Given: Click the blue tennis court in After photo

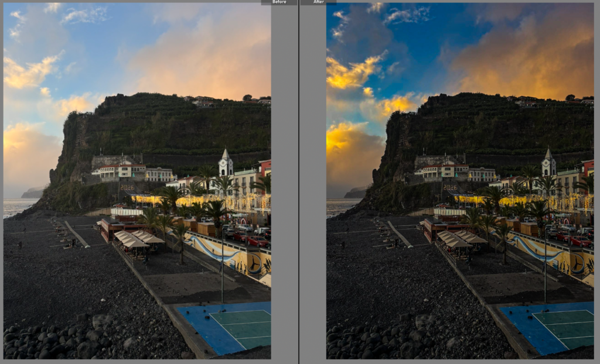Looking at the screenshot, I should pos(556,327).
